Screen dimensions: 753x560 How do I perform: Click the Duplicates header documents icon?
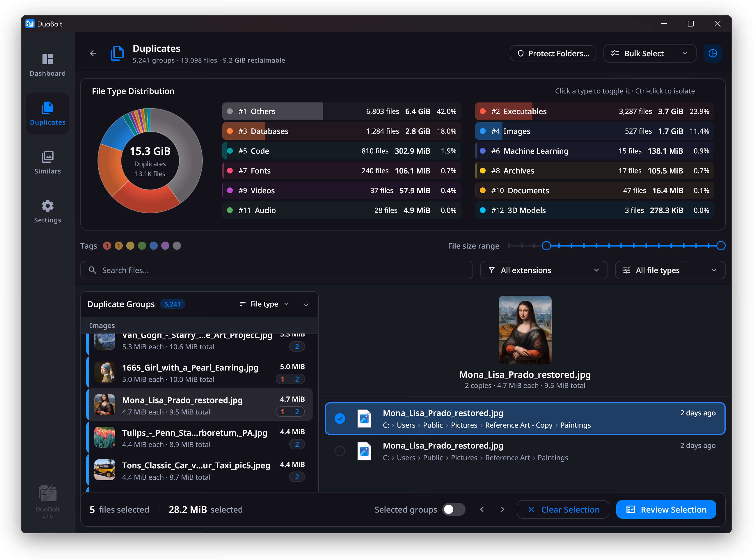coord(117,53)
